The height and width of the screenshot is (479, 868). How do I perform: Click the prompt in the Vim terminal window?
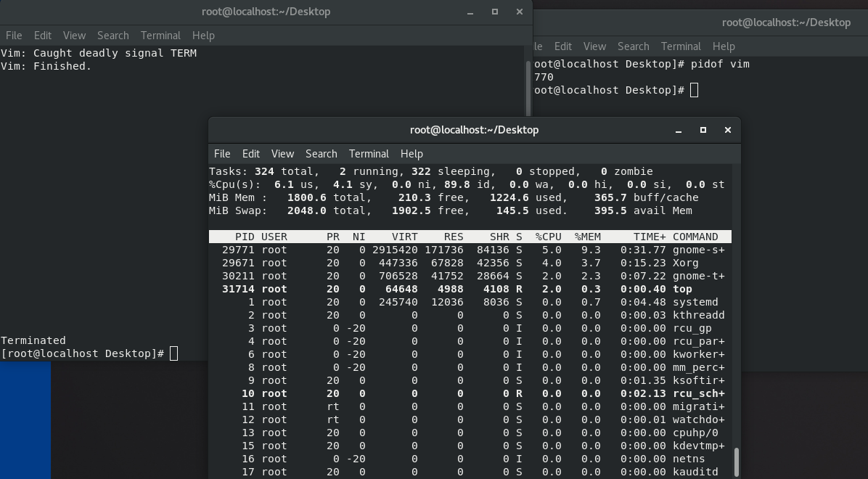pos(83,354)
